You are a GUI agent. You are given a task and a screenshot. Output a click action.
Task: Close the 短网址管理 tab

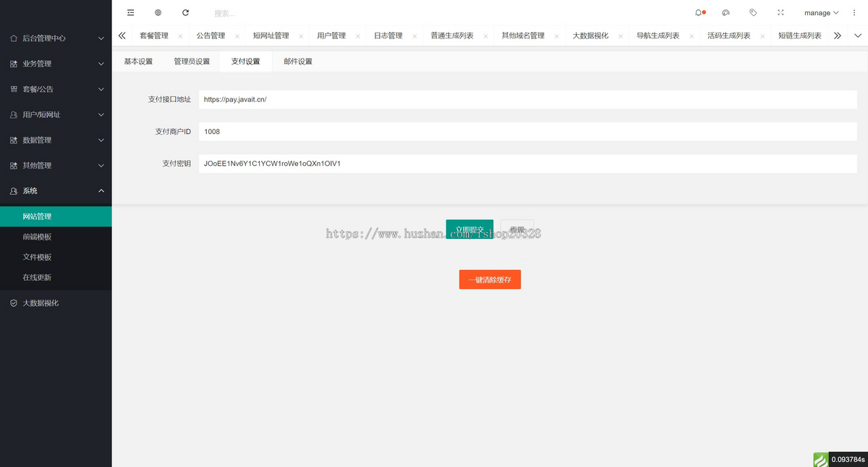coord(301,36)
